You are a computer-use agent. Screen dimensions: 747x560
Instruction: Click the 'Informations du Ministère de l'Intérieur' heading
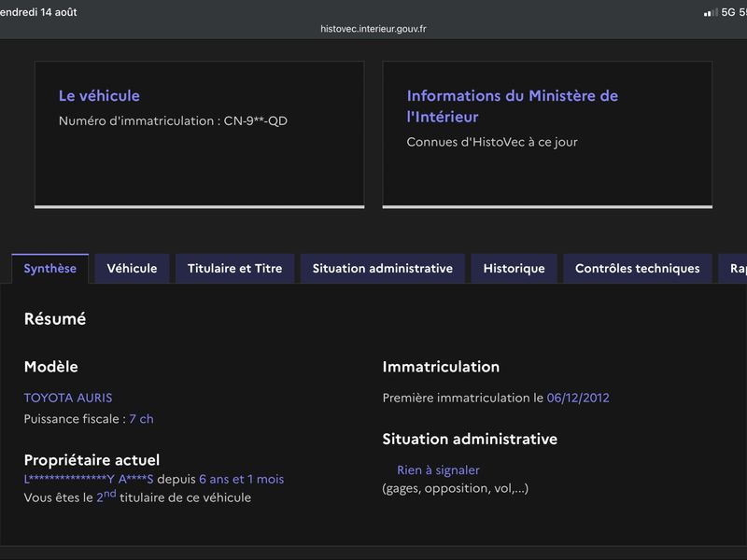[512, 106]
